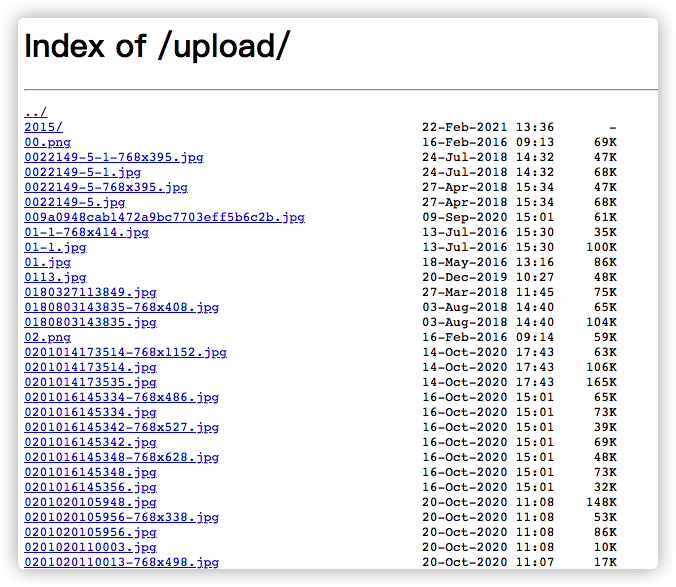Open the 02.png file link
Image resolution: width=676 pixels, height=587 pixels.
point(47,337)
